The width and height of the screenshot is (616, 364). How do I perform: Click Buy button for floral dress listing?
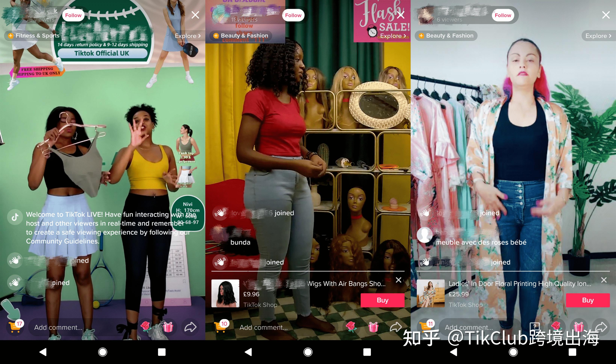[588, 299]
